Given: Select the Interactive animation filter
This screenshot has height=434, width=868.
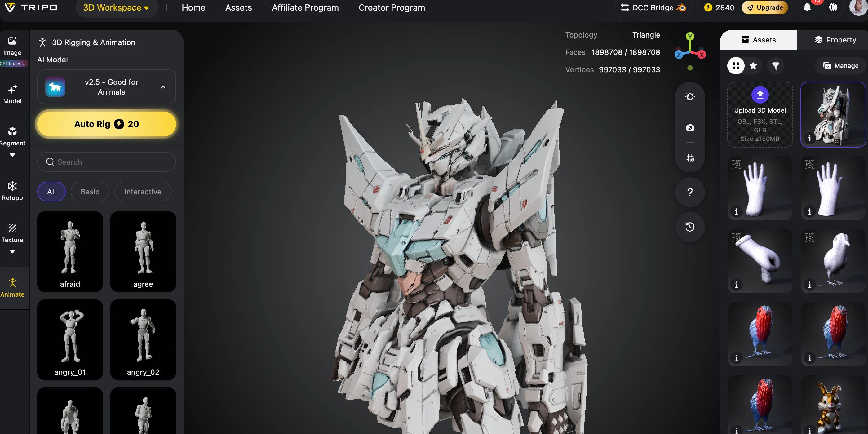Looking at the screenshot, I should click(143, 192).
